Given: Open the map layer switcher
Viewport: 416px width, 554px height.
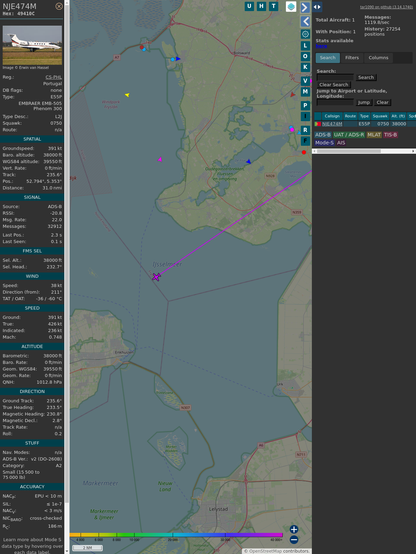Looking at the screenshot, I should click(x=291, y=6).
